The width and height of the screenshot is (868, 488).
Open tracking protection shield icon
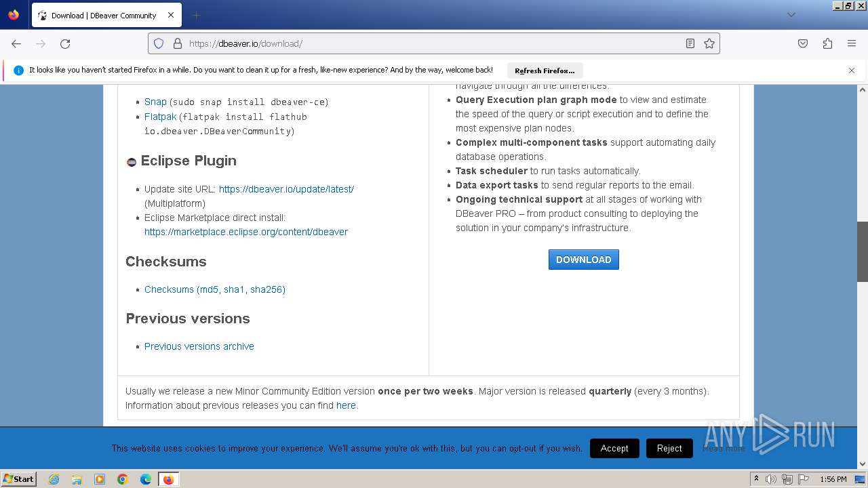pyautogui.click(x=159, y=43)
